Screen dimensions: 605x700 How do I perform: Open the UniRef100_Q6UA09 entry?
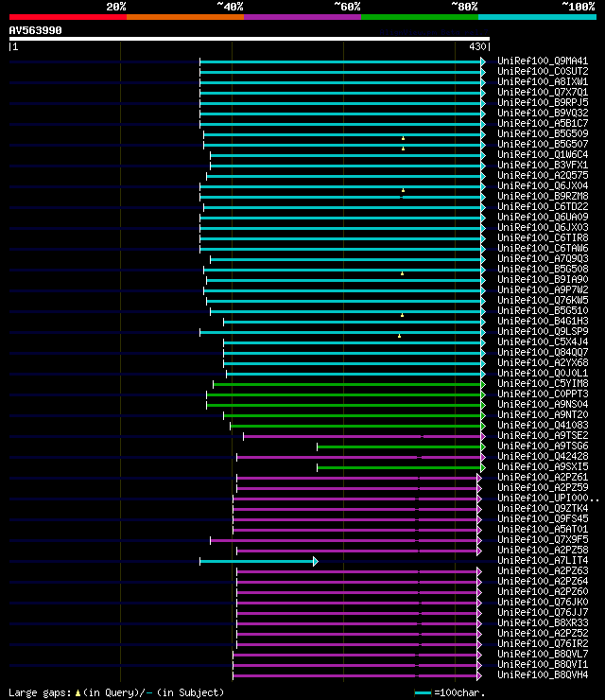tap(543, 217)
